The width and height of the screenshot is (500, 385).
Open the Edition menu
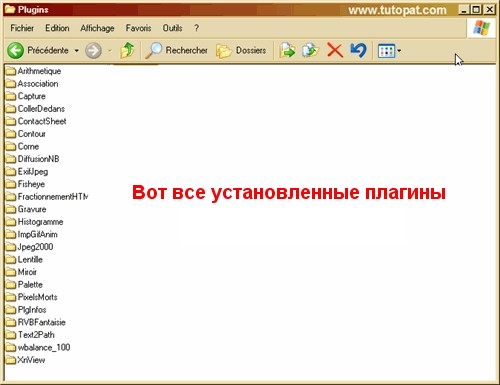(x=57, y=28)
